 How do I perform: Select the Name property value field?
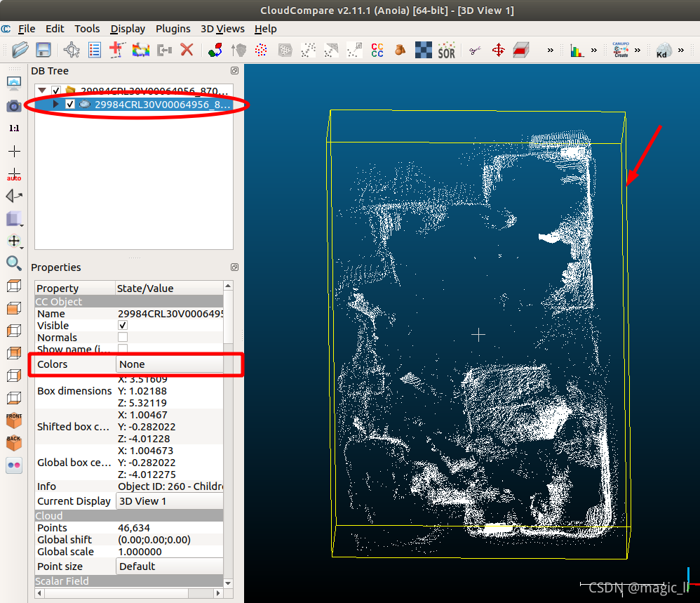pos(170,314)
